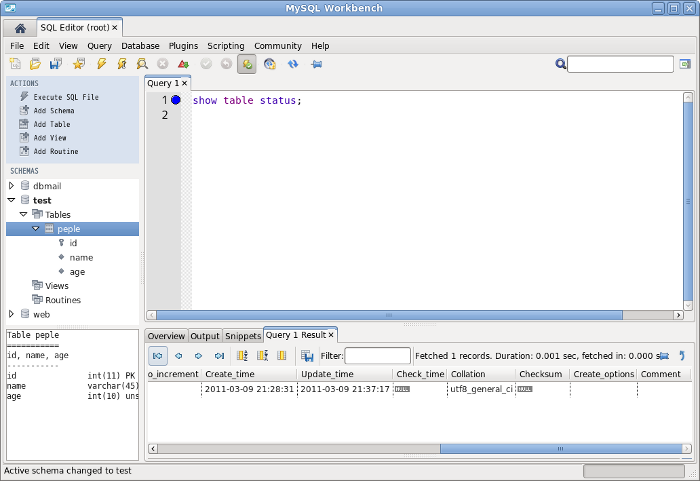Viewport: 700px width, 481px height.
Task: Switch to the Output tab
Action: (205, 336)
